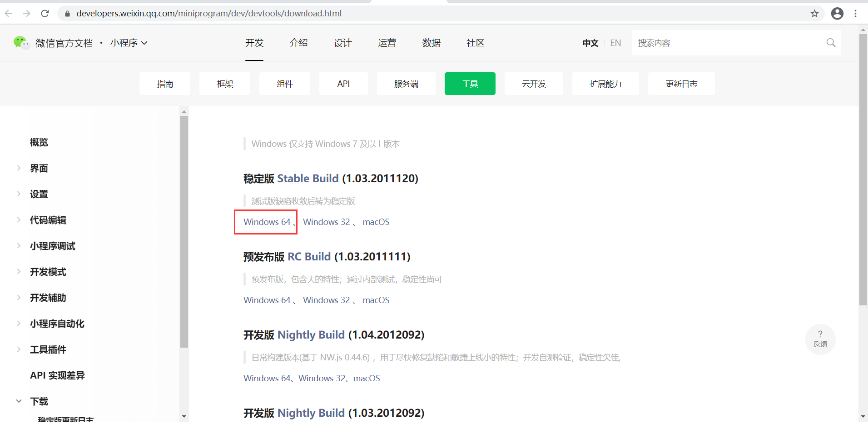Open the Chrome profile avatar
Screen dimensions: 868x424
837,14
